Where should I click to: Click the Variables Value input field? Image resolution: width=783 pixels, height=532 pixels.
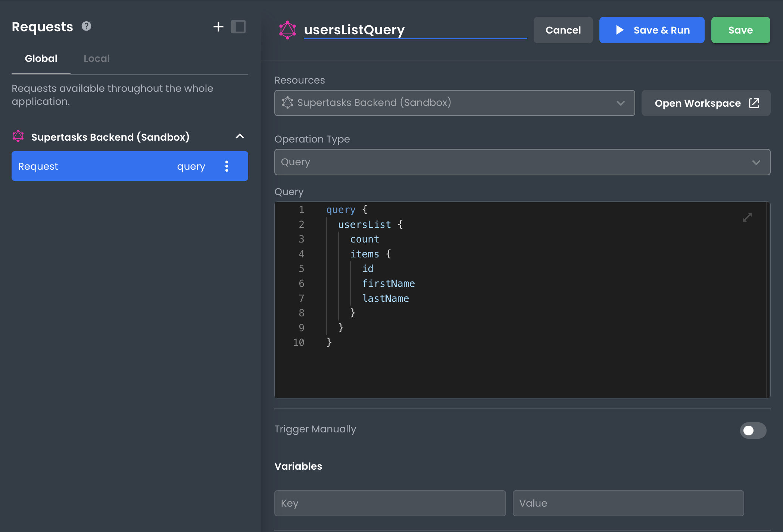point(628,503)
